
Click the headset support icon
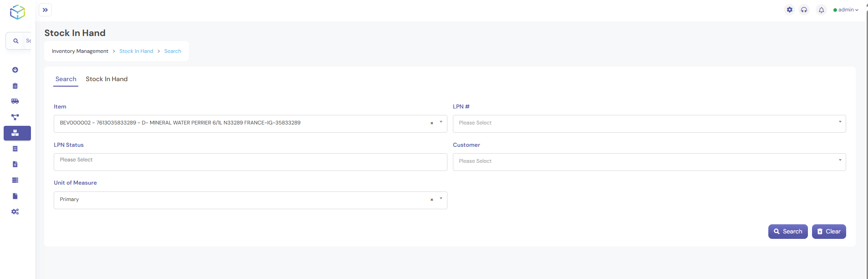(804, 10)
